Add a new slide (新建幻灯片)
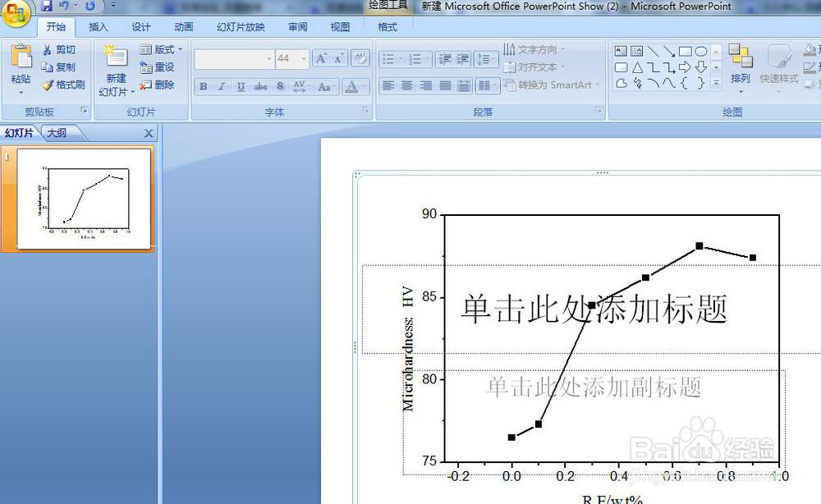 (117, 71)
